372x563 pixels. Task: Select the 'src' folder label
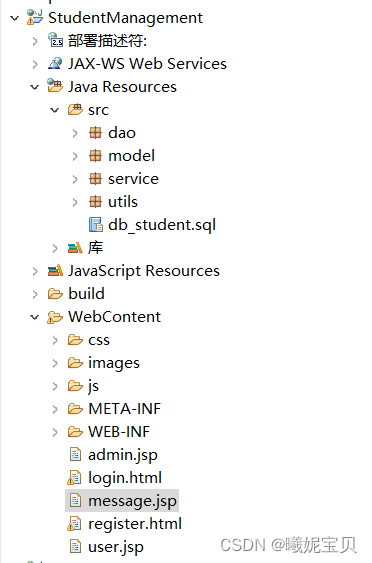click(98, 110)
